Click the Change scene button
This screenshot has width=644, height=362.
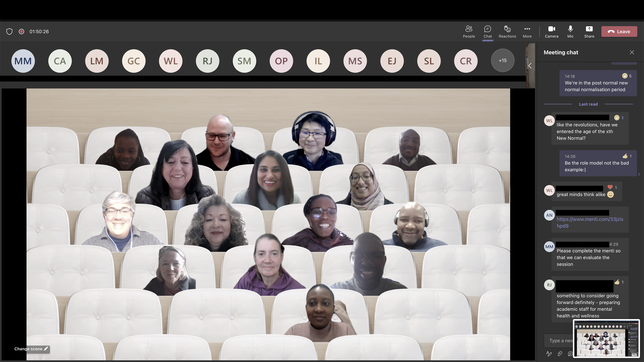pyautogui.click(x=31, y=349)
